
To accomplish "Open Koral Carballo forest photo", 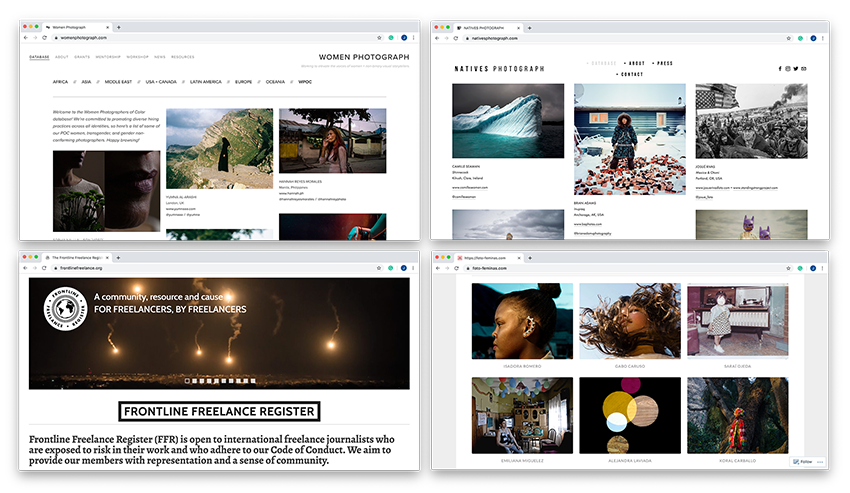I will [738, 415].
